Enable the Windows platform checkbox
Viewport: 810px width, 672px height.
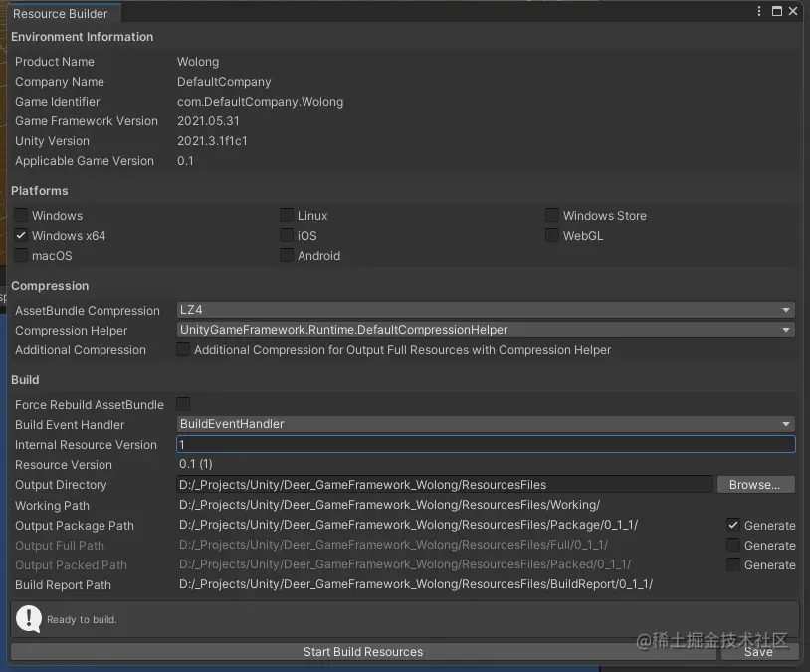(x=21, y=215)
